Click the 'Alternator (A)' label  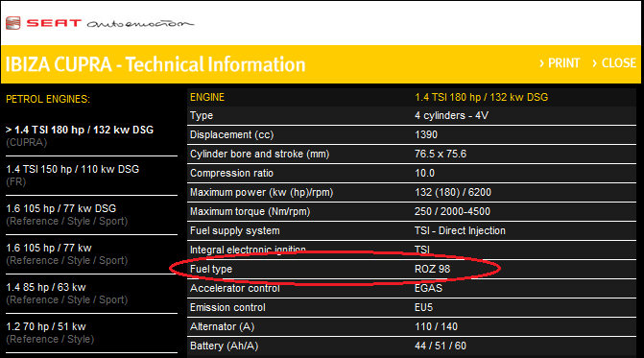(223, 326)
